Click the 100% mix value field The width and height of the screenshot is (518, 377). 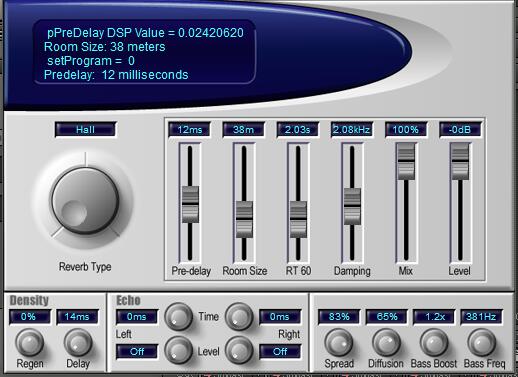tap(406, 129)
